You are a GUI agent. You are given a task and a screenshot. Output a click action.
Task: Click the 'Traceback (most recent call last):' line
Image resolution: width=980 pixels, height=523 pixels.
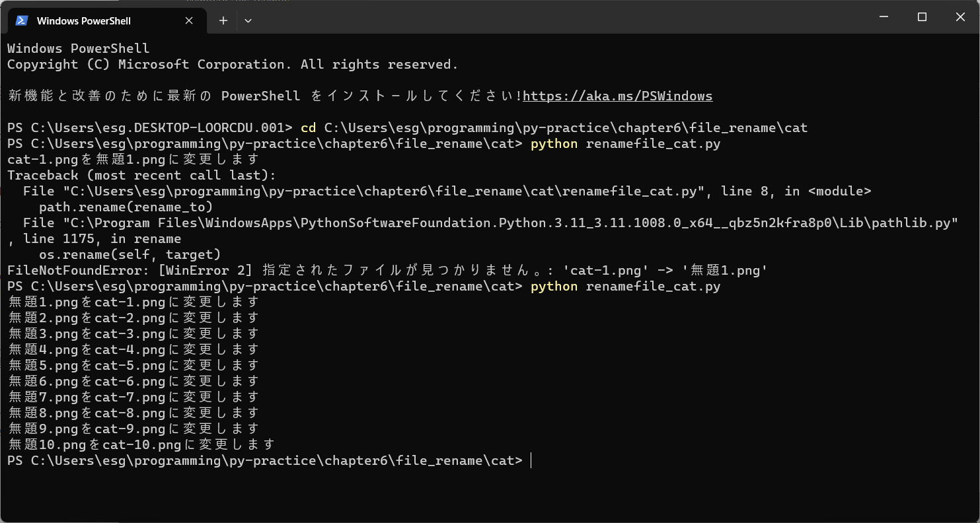pos(141,175)
